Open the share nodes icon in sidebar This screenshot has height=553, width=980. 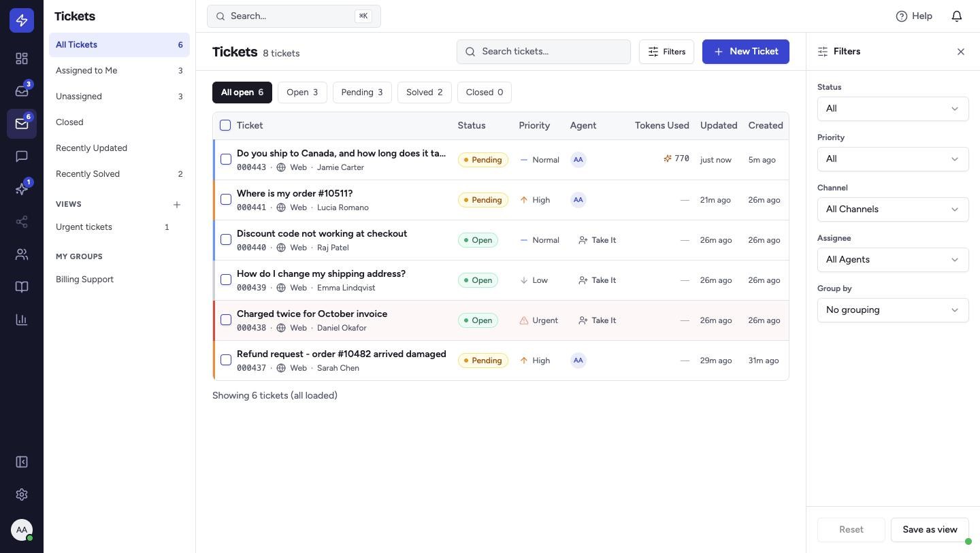tap(22, 222)
